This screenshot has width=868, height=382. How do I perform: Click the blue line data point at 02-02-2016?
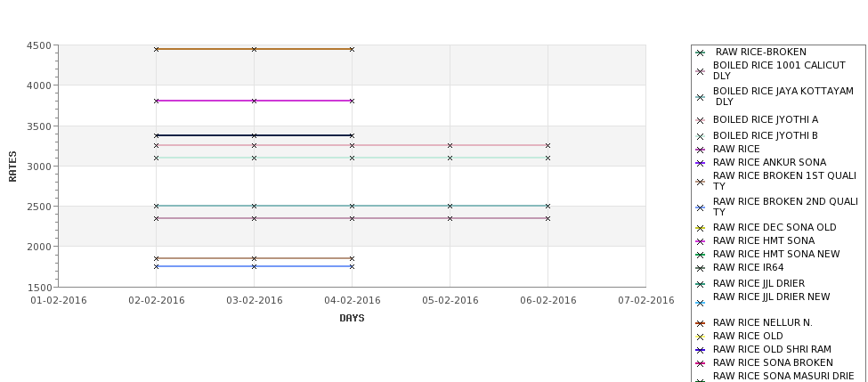[x=156, y=266]
